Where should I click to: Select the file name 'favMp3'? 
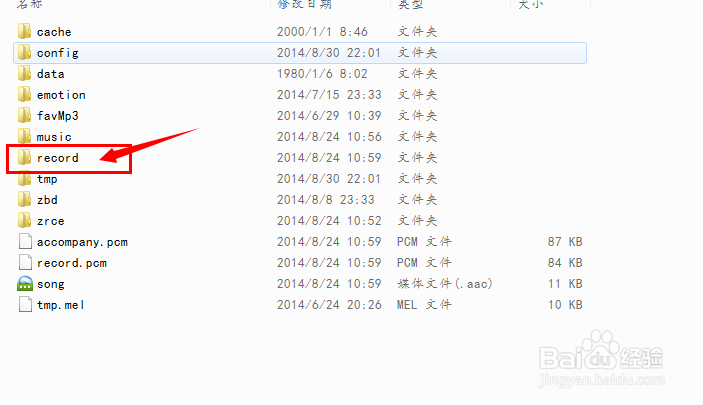point(57,116)
